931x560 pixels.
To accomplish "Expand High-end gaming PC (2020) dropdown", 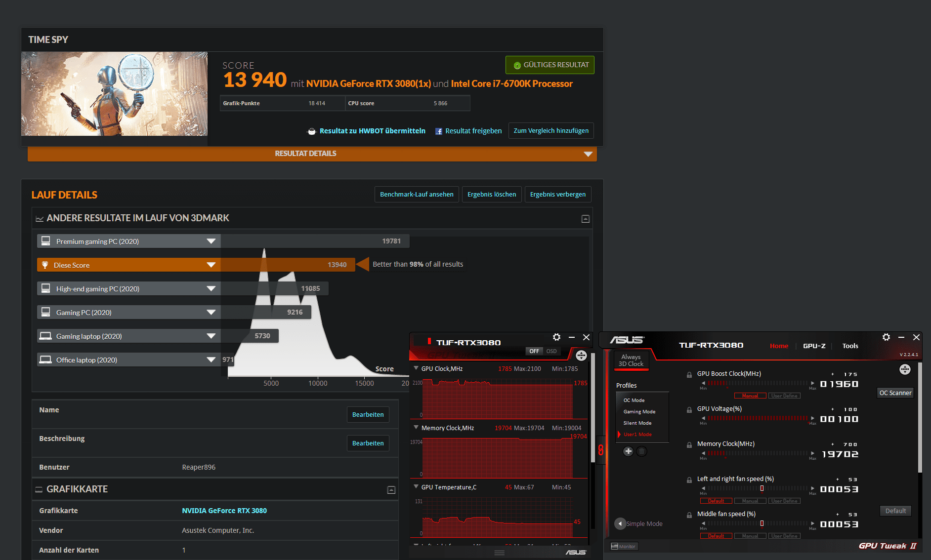I will 211,288.
